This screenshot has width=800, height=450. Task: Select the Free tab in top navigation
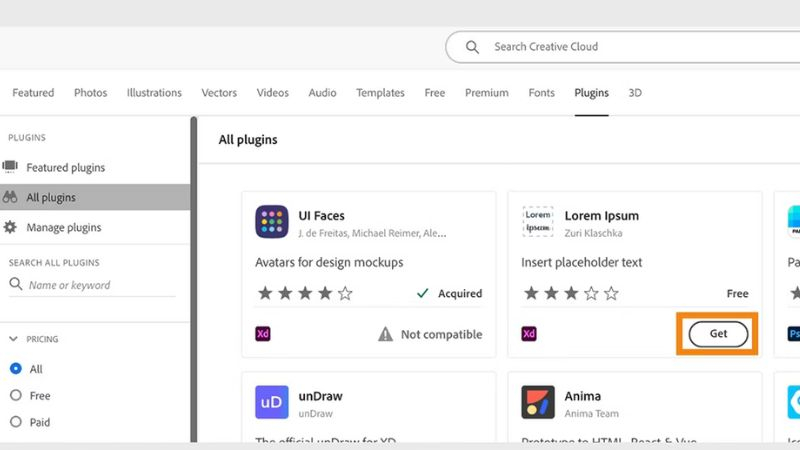click(x=435, y=93)
